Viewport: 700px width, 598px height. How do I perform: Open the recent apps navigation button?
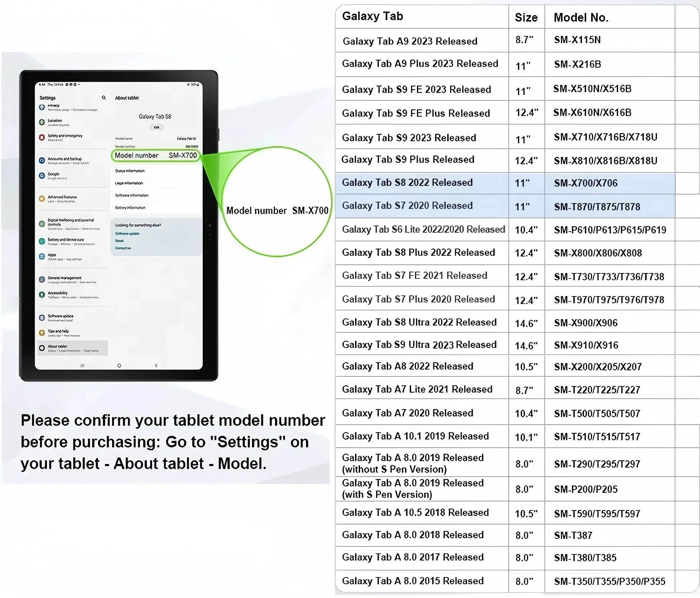coord(82,366)
